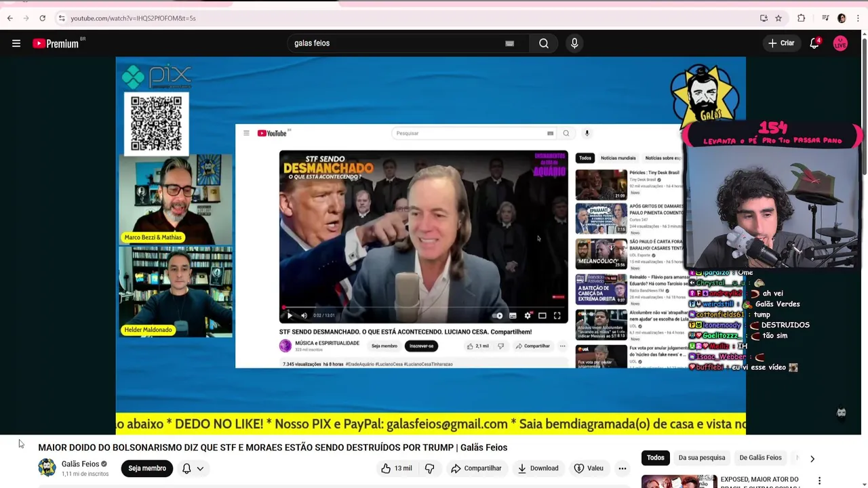The width and height of the screenshot is (868, 488).
Task: Open the EXPOSED, MAIOR ATOR suggested video thumbnail
Action: coord(679,481)
